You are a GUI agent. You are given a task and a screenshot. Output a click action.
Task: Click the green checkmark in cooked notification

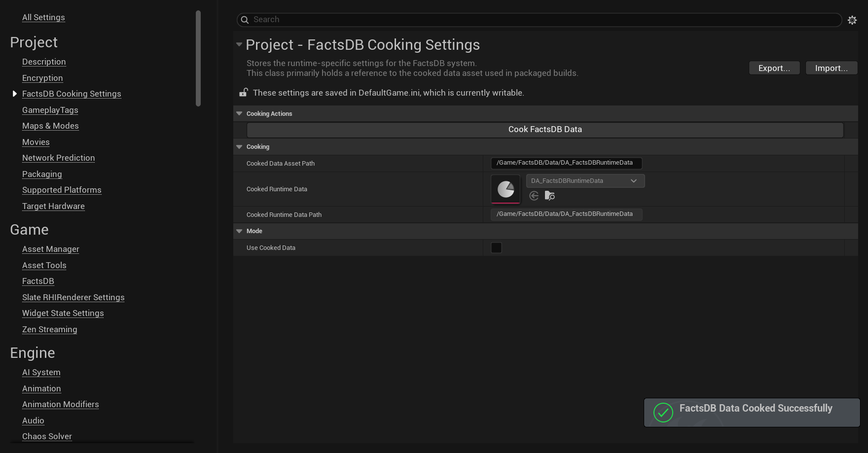pyautogui.click(x=663, y=413)
